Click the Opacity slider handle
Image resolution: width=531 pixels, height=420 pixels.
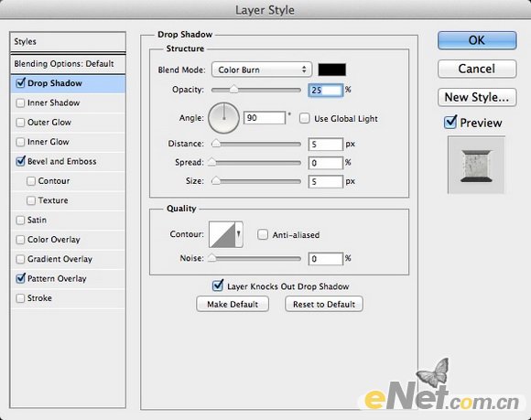click(233, 90)
